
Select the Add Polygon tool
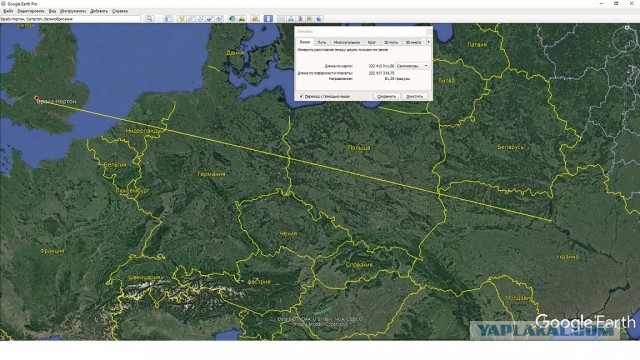click(191, 18)
